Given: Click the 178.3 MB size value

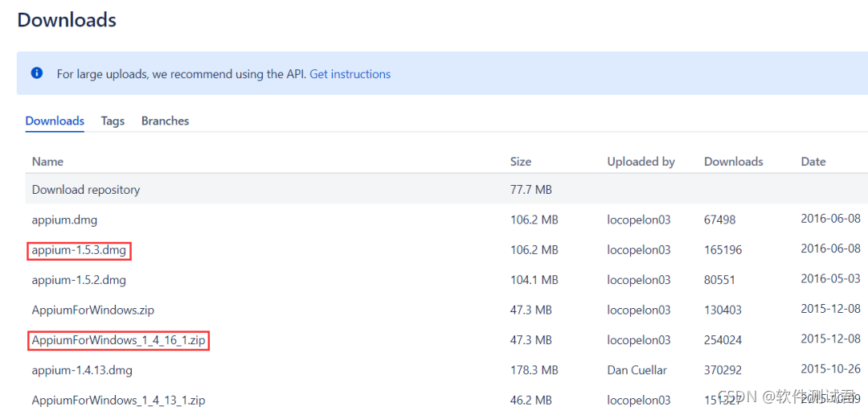Looking at the screenshot, I should pos(534,370).
